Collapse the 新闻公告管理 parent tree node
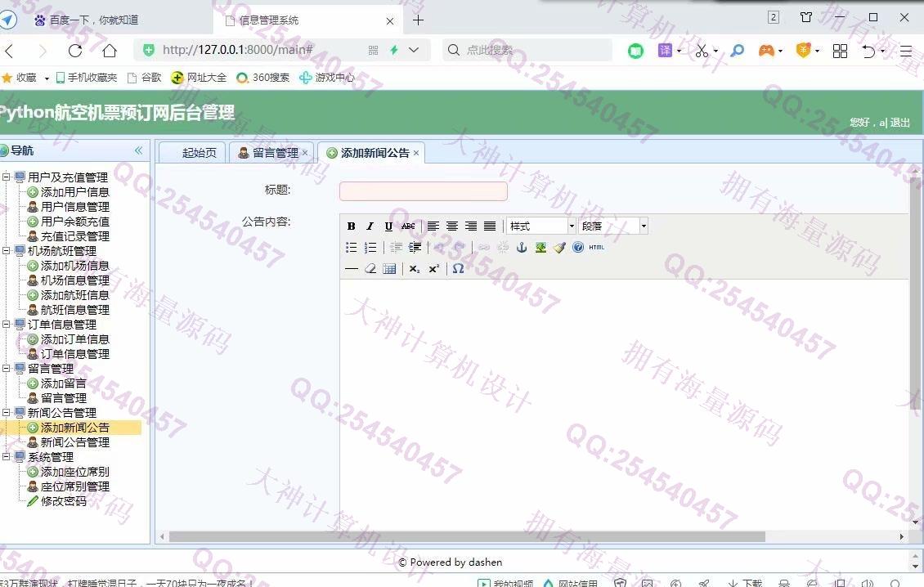The height and width of the screenshot is (587, 924). (x=7, y=413)
